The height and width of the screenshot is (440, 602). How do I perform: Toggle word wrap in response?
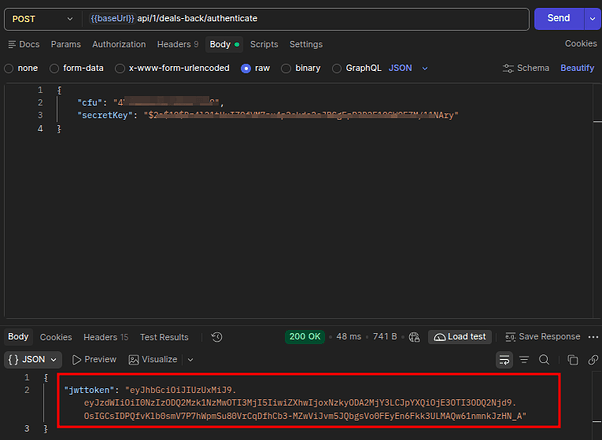(x=504, y=360)
